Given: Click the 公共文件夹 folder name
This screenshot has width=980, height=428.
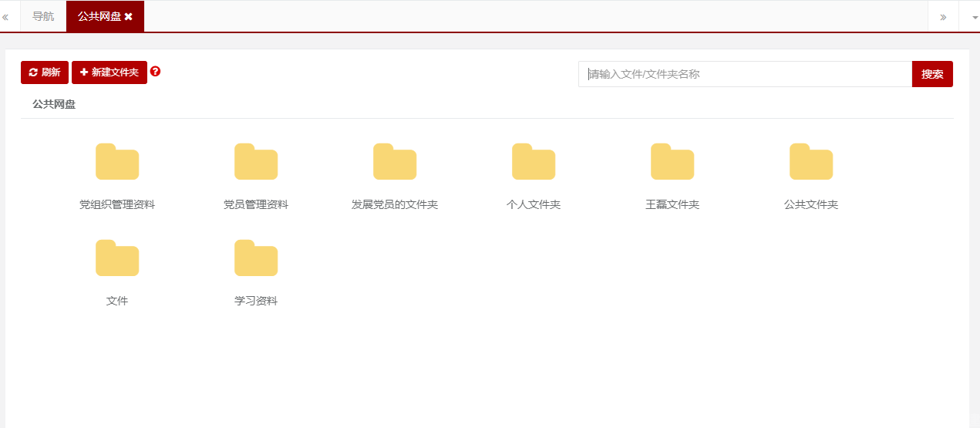Looking at the screenshot, I should (x=811, y=204).
